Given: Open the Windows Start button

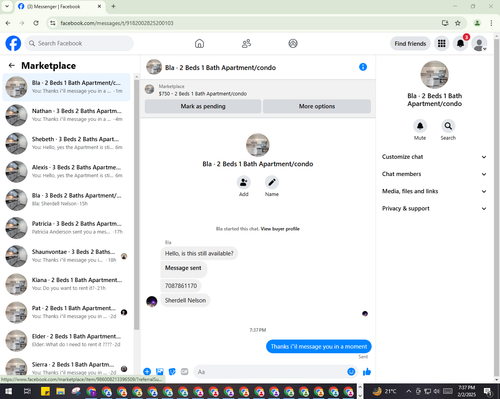Looking at the screenshot, I should pos(8,391).
